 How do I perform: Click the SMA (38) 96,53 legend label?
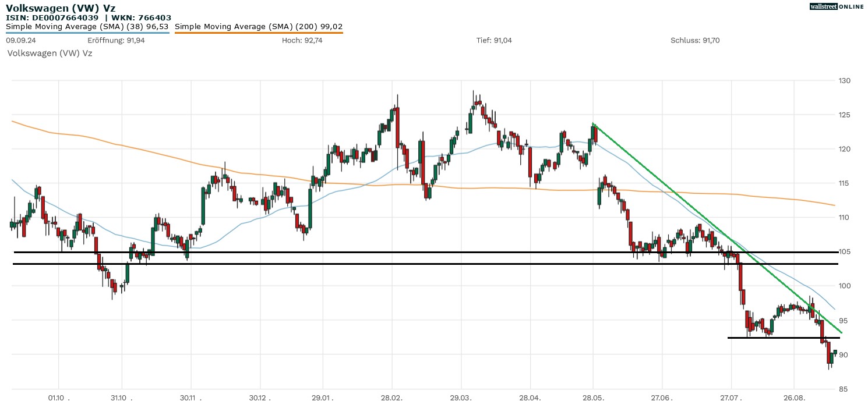point(87,26)
